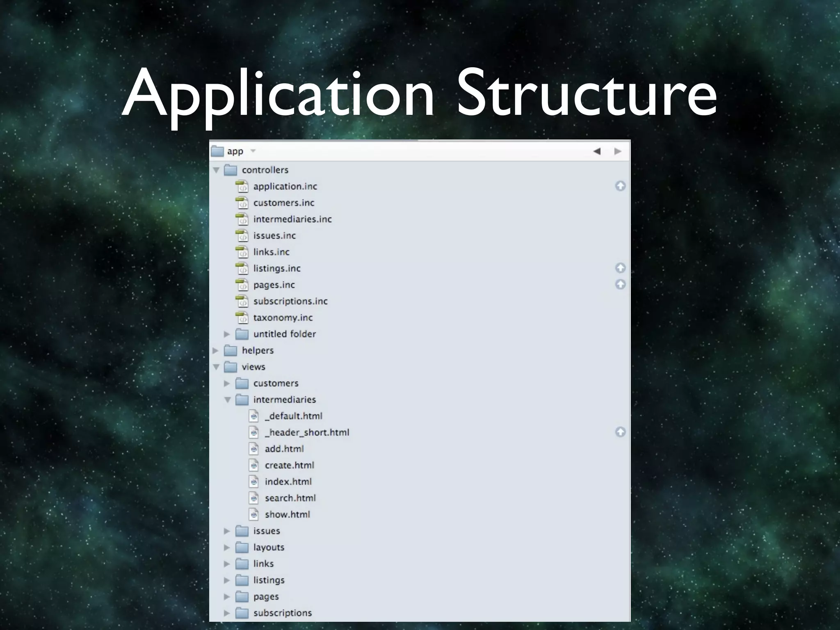
Task: Select the 'issues.inc' file name
Action: 274,235
